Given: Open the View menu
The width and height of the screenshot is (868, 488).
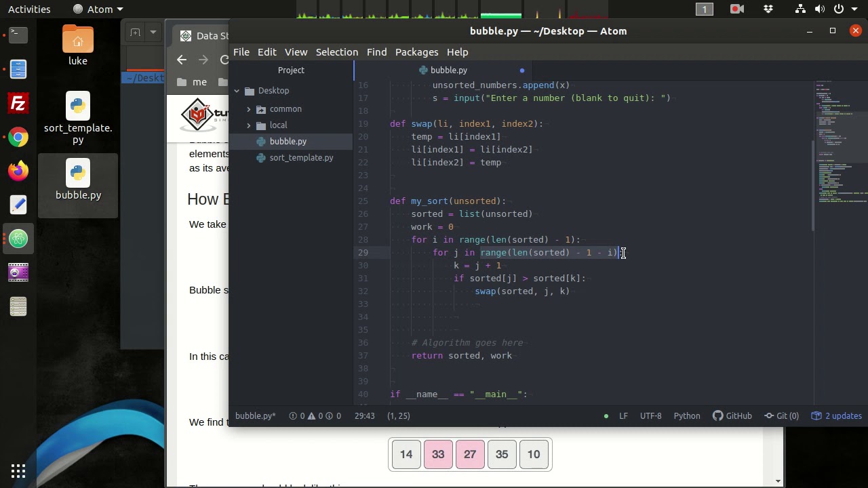Looking at the screenshot, I should (x=296, y=52).
